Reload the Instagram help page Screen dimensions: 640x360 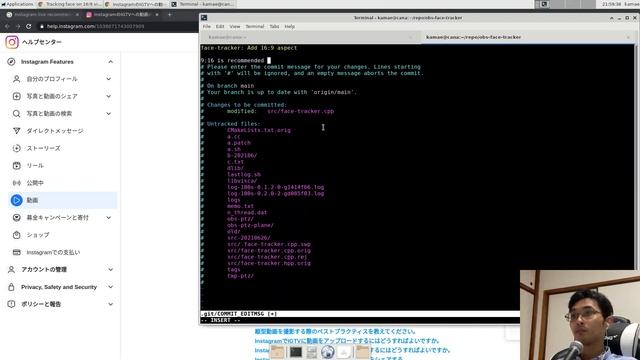(28, 26)
